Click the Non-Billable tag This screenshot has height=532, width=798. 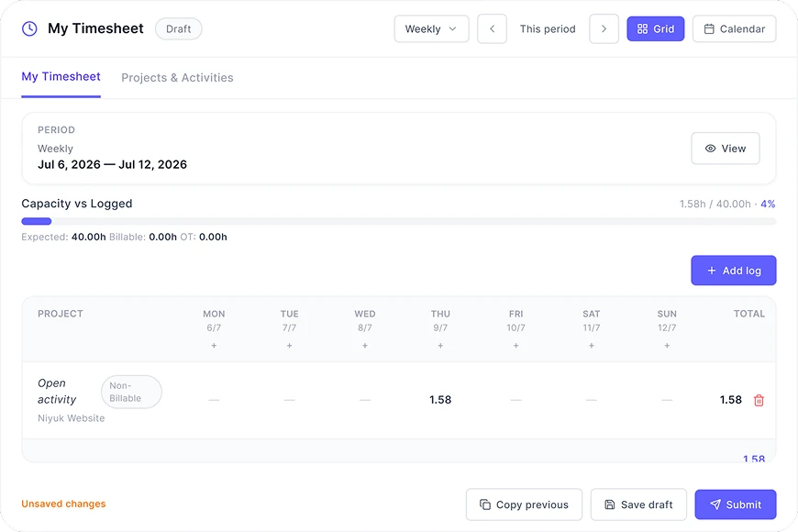coord(131,392)
